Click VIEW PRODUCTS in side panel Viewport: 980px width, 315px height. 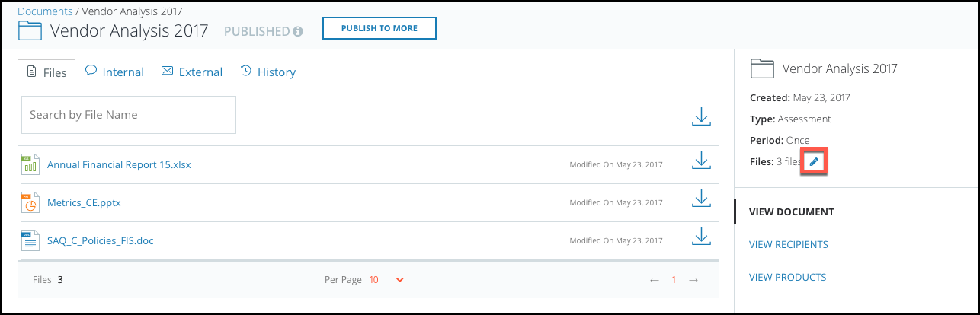(x=788, y=277)
